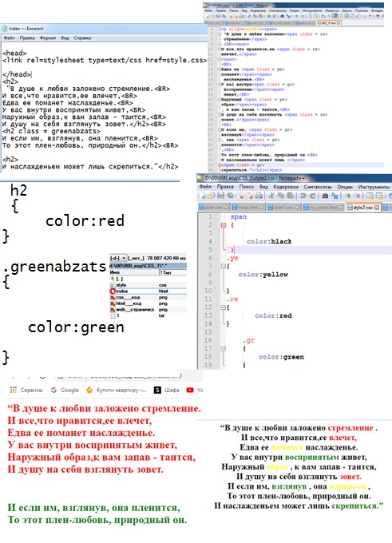Click the Redo arrow icon in Notepad++
Image resolution: width=392 pixels, height=543 pixels.
[312, 196]
